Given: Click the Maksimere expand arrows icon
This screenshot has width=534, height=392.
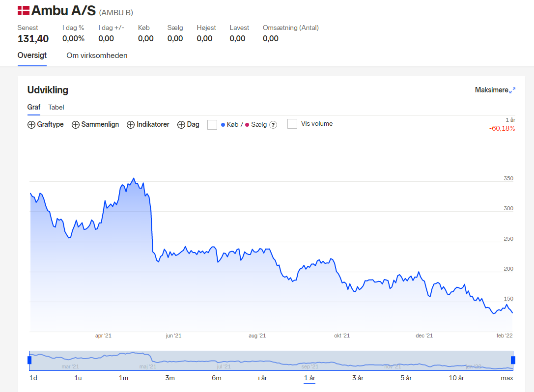Looking at the screenshot, I should point(512,90).
